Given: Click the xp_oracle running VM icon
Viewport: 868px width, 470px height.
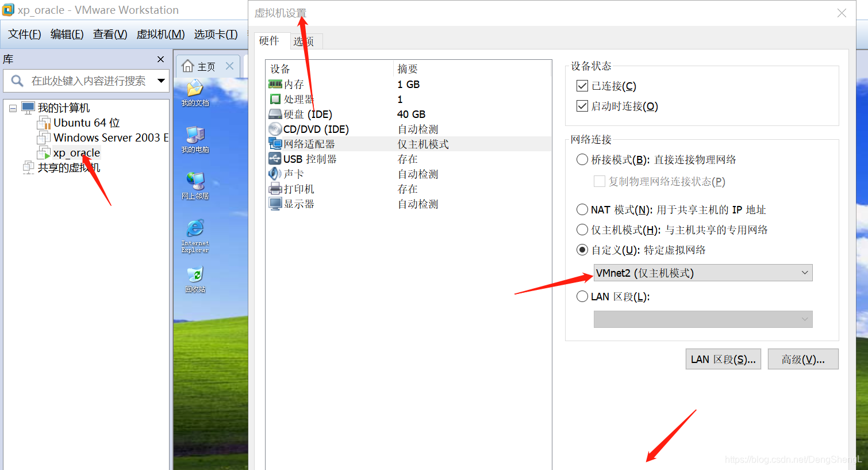Looking at the screenshot, I should tap(44, 152).
